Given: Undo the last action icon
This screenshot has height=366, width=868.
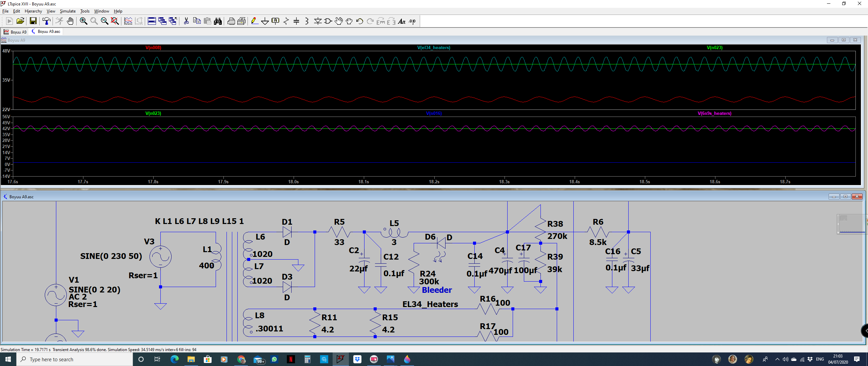Looking at the screenshot, I should pos(360,21).
